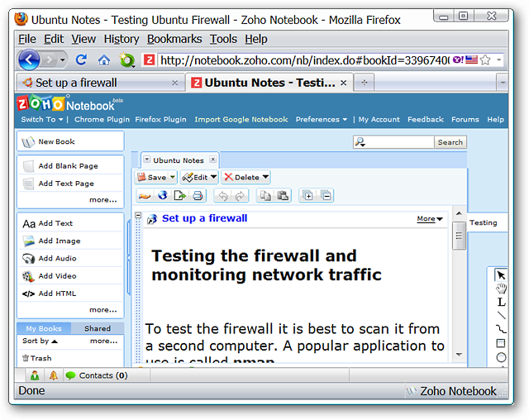Image resolution: width=529 pixels, height=420 pixels.
Task: Click the Publish globe icon in the page toolbar
Action: (163, 195)
